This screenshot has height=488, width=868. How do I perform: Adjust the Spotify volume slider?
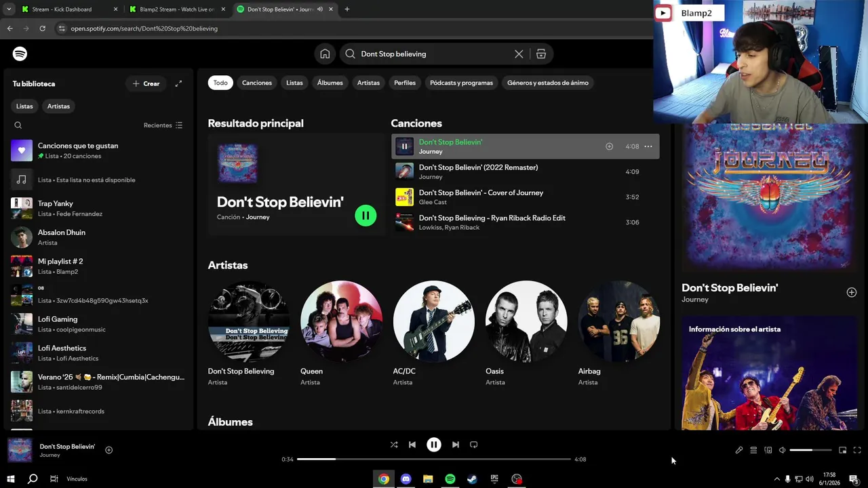coord(810,450)
